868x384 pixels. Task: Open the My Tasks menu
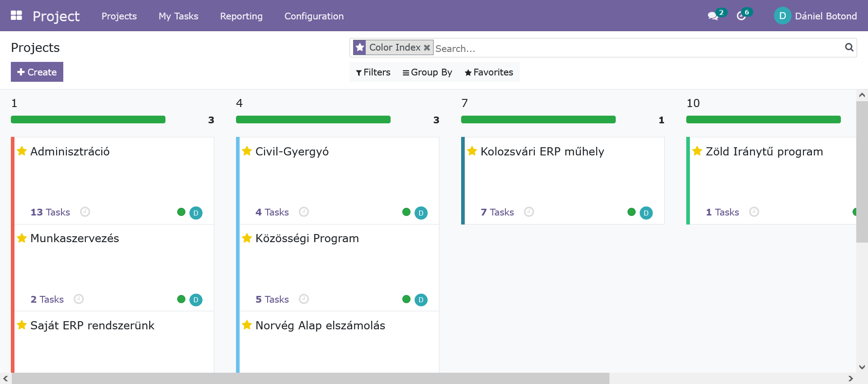(x=178, y=16)
